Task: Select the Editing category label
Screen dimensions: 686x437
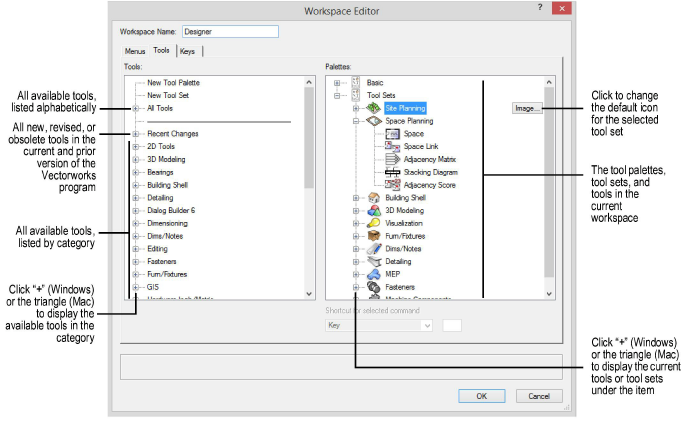Action: tap(157, 248)
